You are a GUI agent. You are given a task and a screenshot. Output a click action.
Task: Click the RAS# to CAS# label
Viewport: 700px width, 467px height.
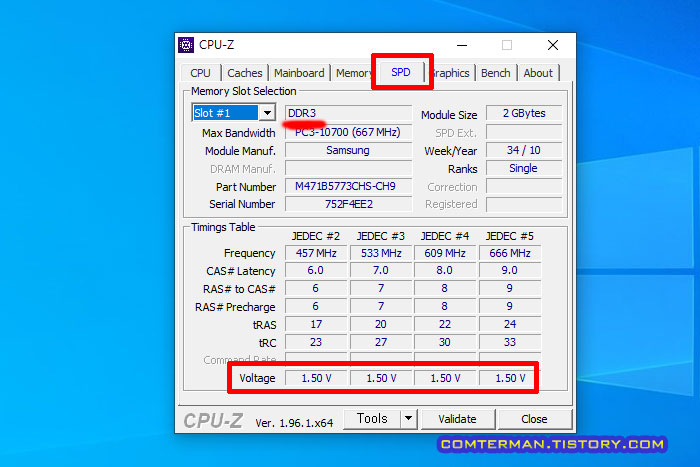coord(239,289)
